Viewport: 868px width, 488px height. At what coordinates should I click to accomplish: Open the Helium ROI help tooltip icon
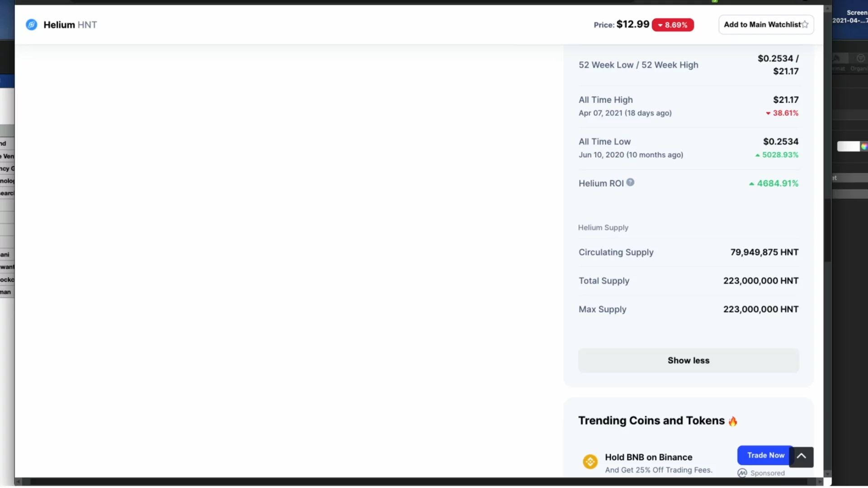point(630,183)
